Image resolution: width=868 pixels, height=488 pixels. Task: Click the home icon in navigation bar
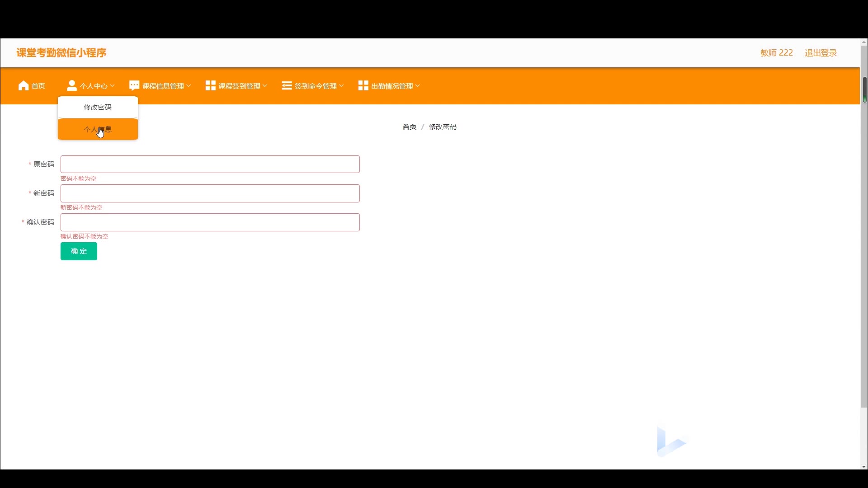point(24,86)
